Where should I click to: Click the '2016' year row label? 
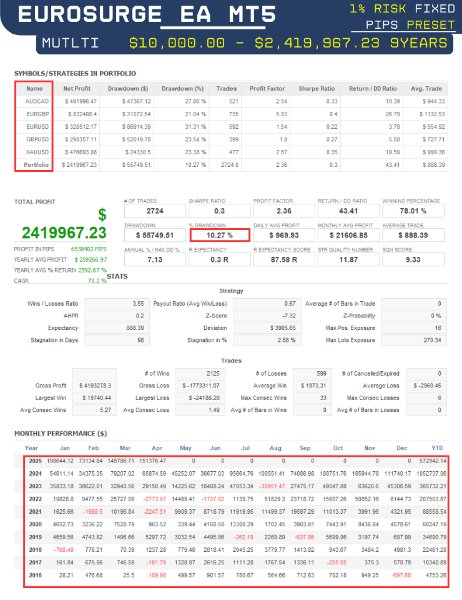(x=35, y=575)
